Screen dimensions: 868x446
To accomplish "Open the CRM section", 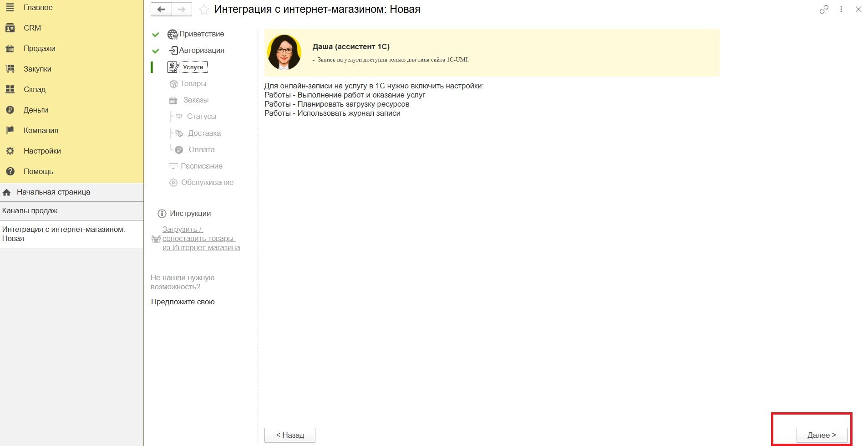I will [32, 28].
